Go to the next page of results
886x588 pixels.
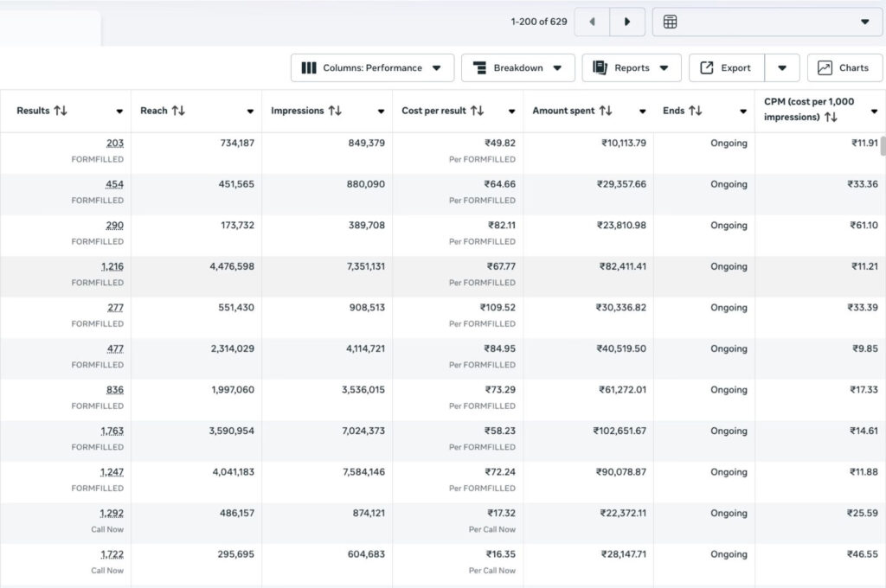tap(627, 22)
